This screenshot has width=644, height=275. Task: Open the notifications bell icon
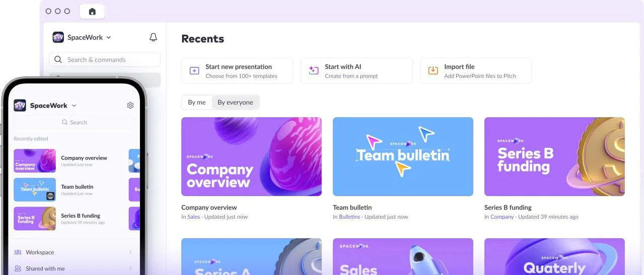(x=153, y=37)
